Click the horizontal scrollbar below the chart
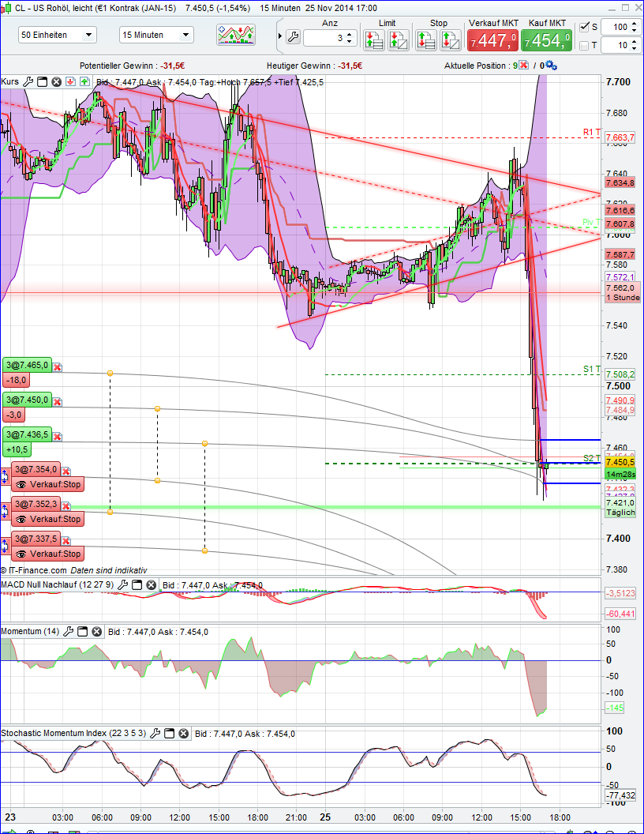This screenshot has width=644, height=834. pyautogui.click(x=316, y=828)
